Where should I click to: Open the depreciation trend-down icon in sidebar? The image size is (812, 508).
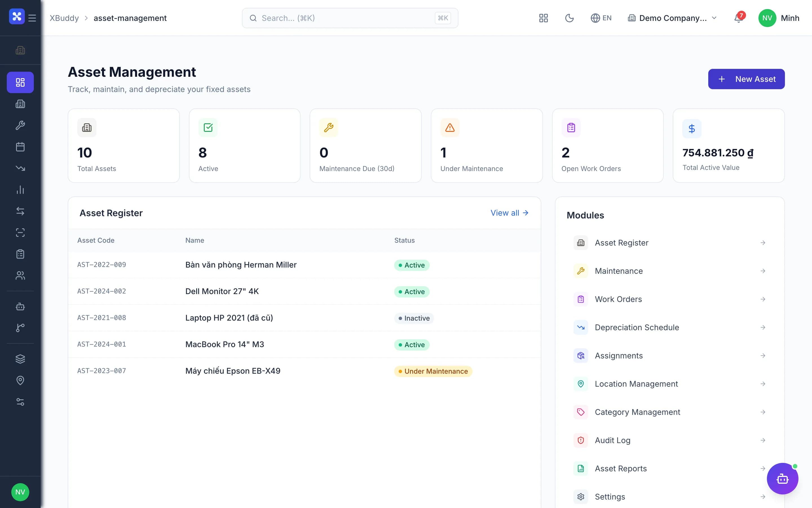(20, 168)
